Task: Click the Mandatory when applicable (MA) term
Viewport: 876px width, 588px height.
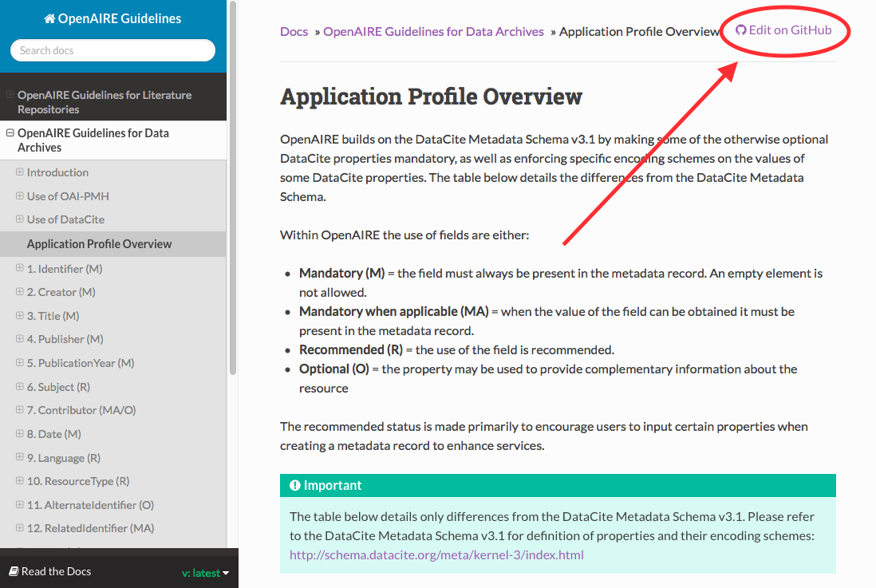Action: (x=393, y=311)
